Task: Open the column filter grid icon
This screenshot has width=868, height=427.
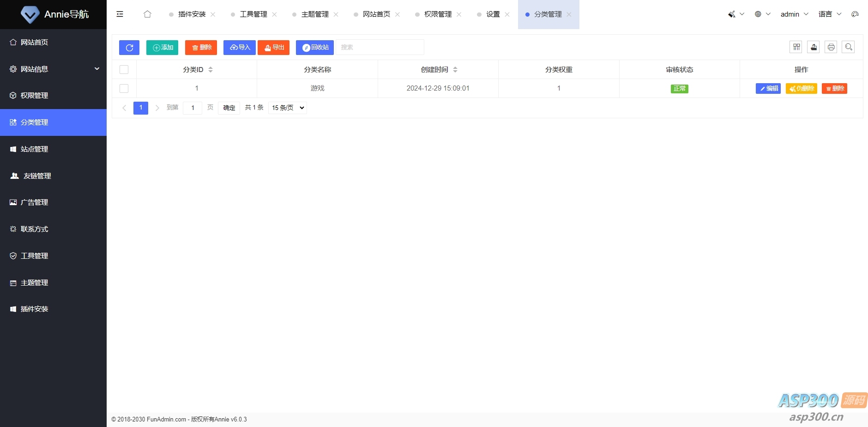Action: pyautogui.click(x=796, y=47)
